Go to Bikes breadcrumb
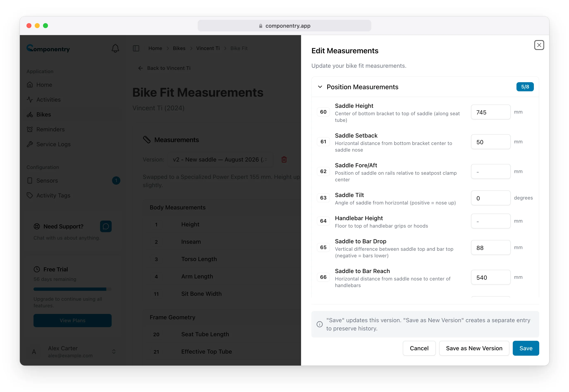The image size is (569, 392). click(179, 48)
